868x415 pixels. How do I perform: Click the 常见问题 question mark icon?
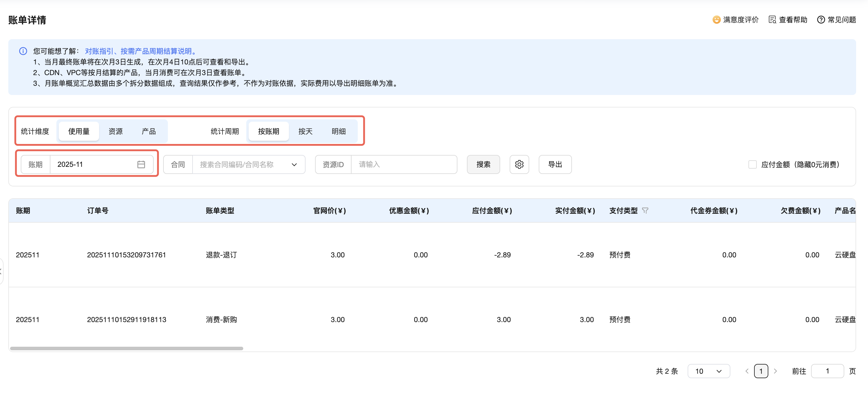tap(821, 20)
